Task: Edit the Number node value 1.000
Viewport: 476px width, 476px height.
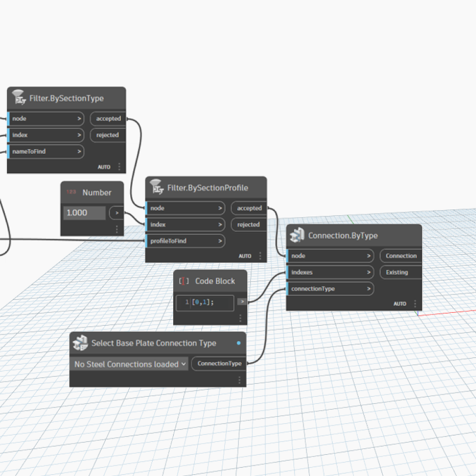Action: [x=85, y=213]
